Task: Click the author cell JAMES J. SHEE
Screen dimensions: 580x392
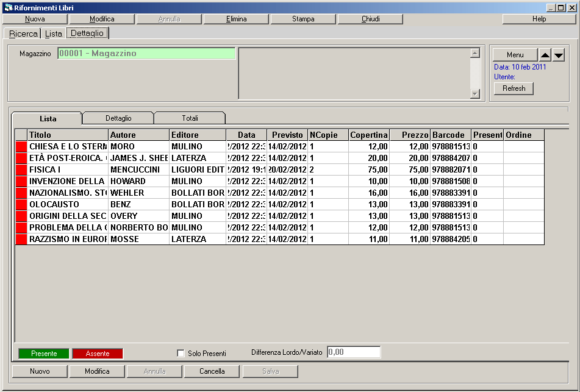Action: pyautogui.click(x=138, y=159)
